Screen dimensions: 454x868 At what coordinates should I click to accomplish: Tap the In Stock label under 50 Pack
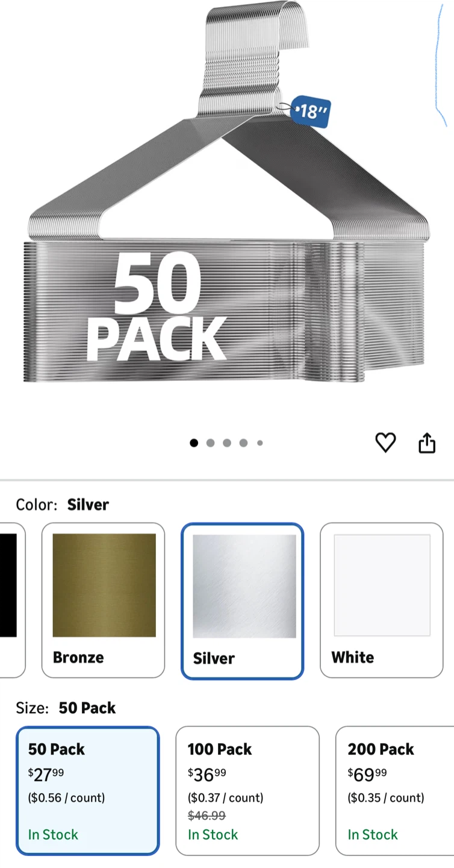53,835
